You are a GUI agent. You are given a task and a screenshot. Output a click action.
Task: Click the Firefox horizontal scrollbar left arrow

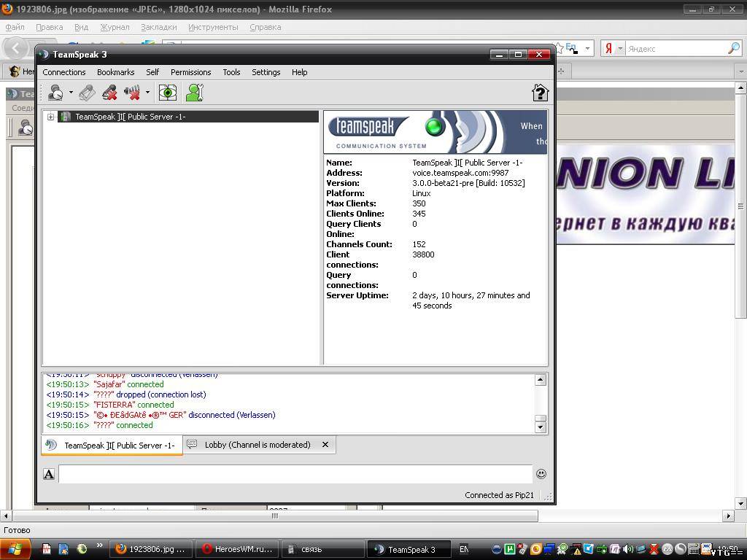tap(6, 516)
